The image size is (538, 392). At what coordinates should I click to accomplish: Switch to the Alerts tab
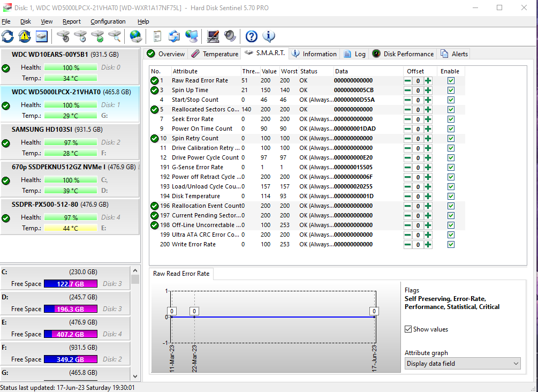(x=454, y=54)
